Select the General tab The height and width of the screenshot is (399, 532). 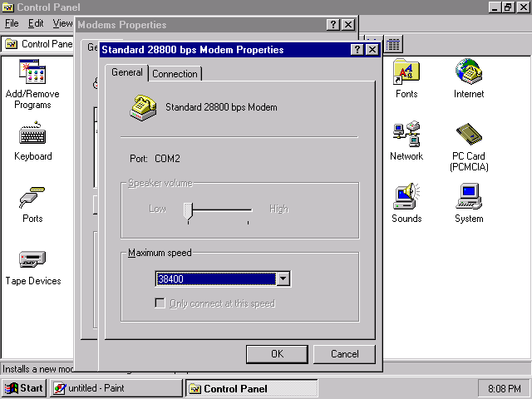[x=127, y=72]
